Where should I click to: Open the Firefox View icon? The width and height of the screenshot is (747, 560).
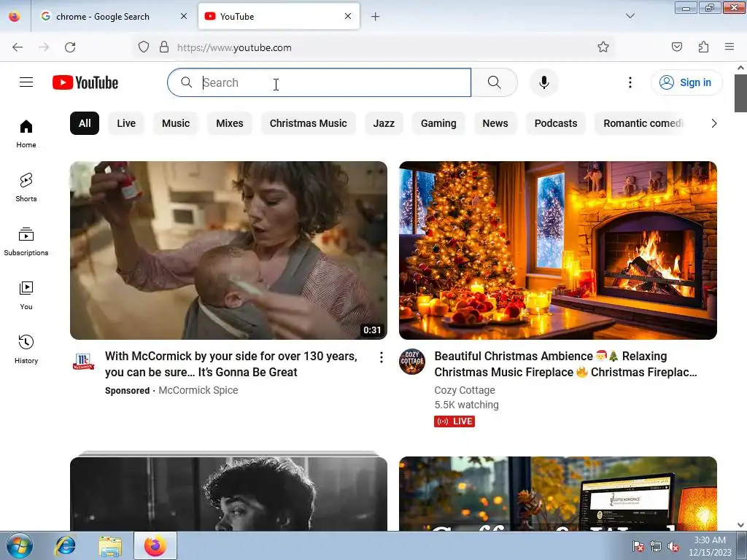tap(15, 16)
